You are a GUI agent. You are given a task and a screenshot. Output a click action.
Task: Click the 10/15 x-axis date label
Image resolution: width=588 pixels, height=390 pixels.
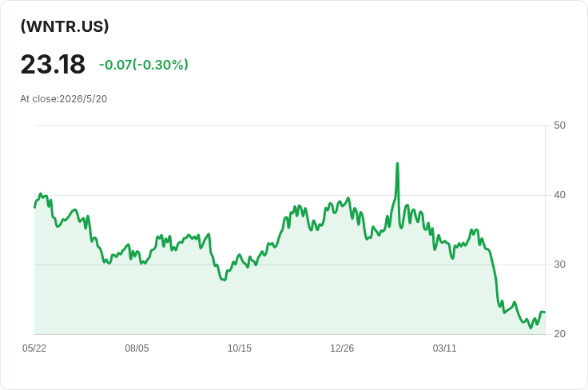(x=240, y=348)
